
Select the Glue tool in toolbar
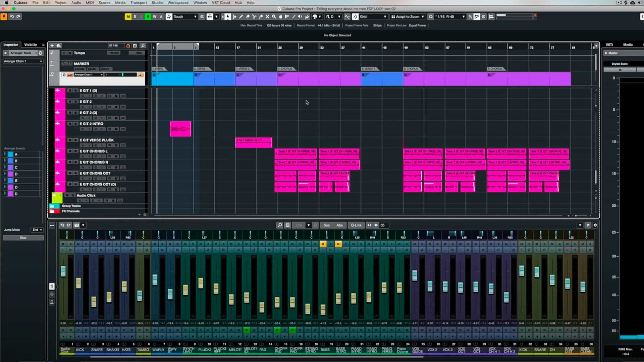261,16
